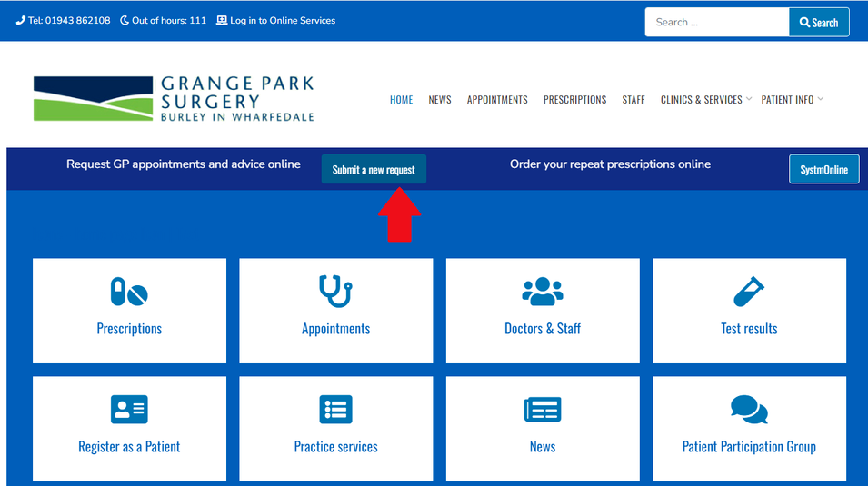This screenshot has height=486, width=868.
Task: Open the Staff menu item
Action: 634,100
